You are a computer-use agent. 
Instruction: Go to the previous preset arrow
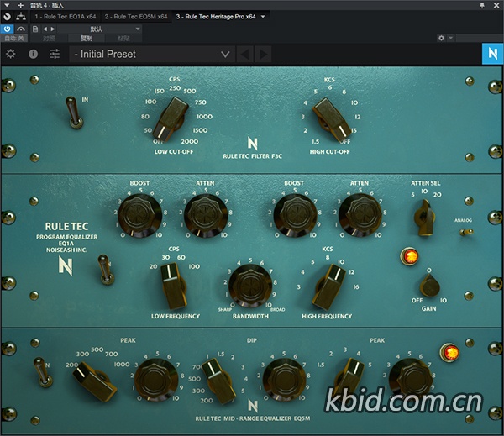(246, 54)
